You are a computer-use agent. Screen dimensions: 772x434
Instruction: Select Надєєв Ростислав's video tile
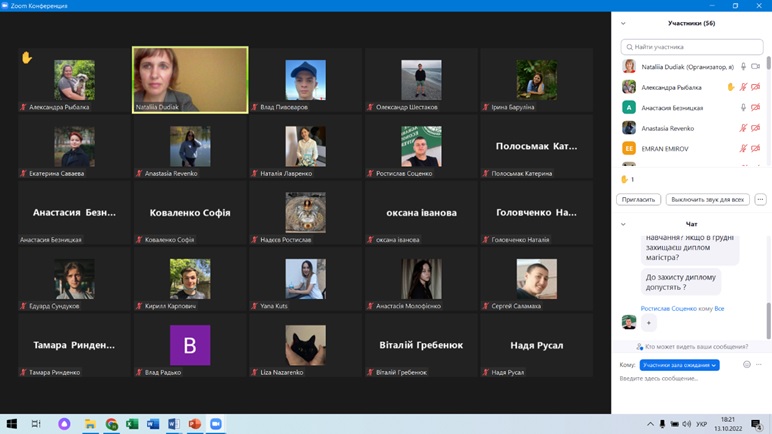(x=305, y=213)
